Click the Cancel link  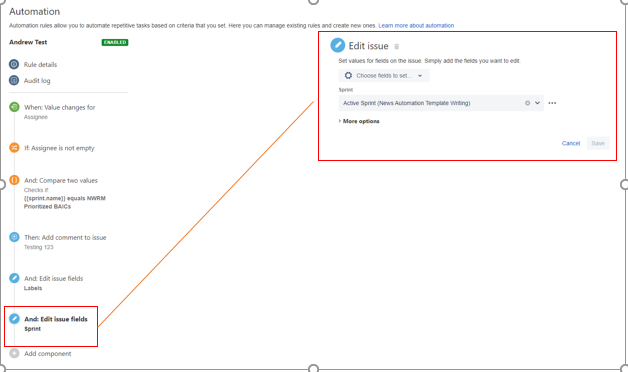[571, 143]
